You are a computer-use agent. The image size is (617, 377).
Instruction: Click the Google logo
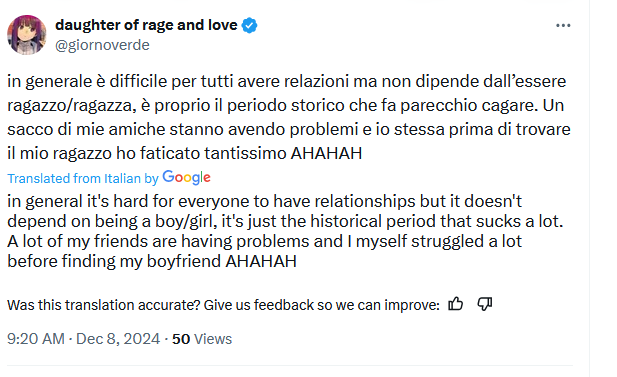[x=187, y=177]
